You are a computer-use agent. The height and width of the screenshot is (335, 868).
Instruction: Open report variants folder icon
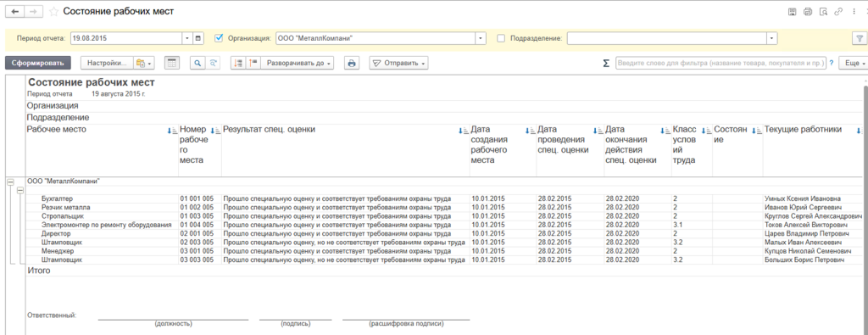click(144, 63)
